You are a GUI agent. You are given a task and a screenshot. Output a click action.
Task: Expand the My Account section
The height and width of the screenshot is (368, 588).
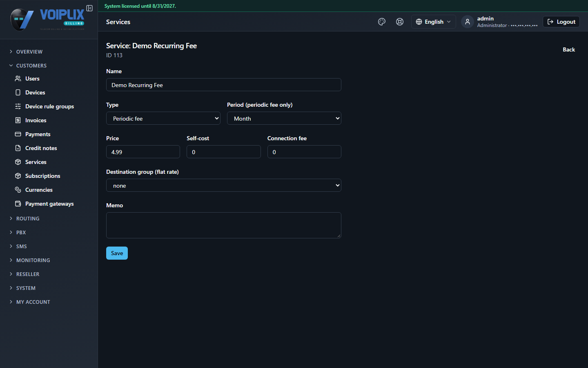tap(33, 302)
